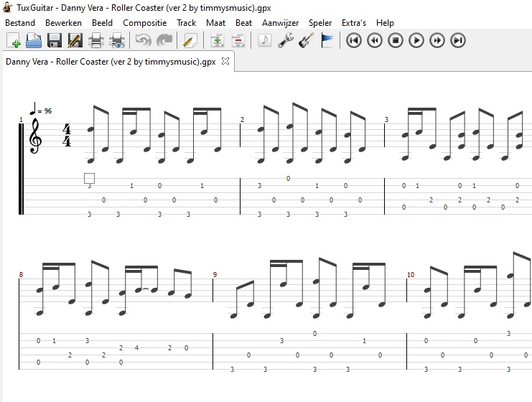The image size is (532, 402).
Task: Open the electric guitar instrument icon
Action: (307, 40)
